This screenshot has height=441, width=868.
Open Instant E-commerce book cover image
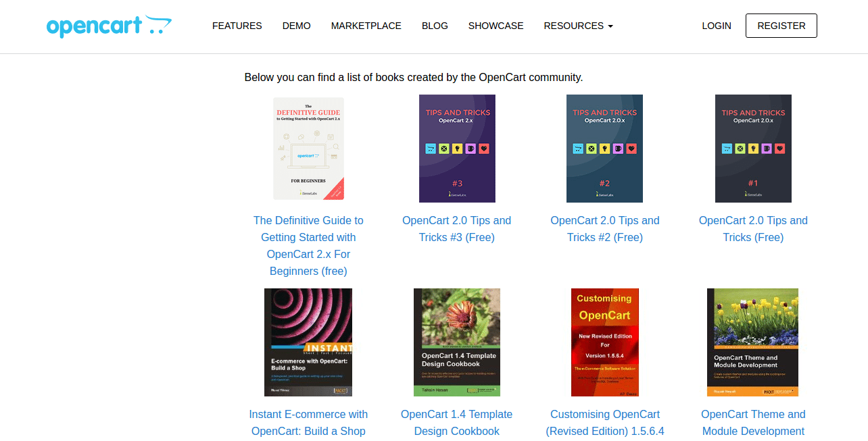click(308, 342)
